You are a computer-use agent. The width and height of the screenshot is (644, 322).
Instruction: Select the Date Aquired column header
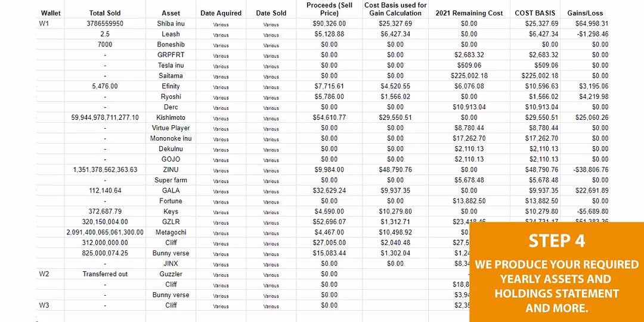(x=221, y=13)
